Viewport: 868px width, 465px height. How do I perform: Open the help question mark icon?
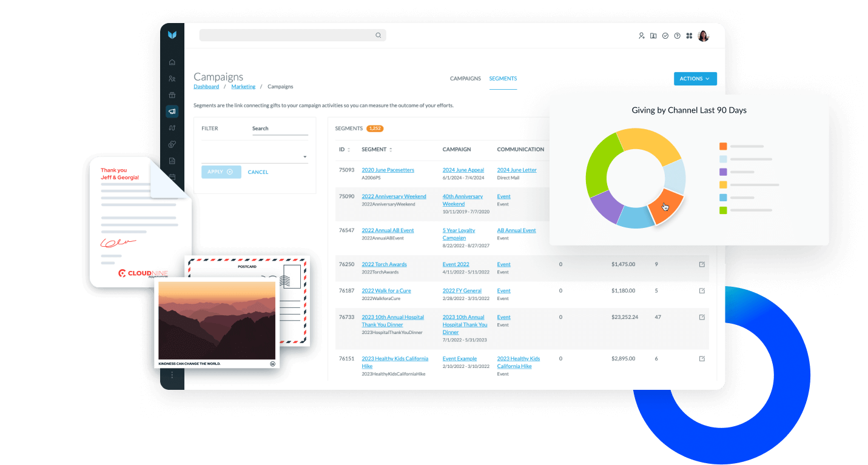(677, 36)
